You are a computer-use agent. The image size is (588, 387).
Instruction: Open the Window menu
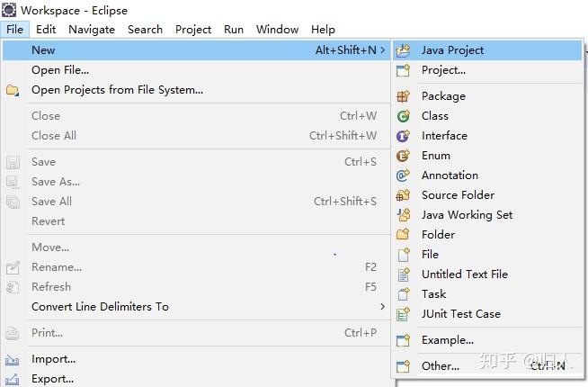[277, 30]
